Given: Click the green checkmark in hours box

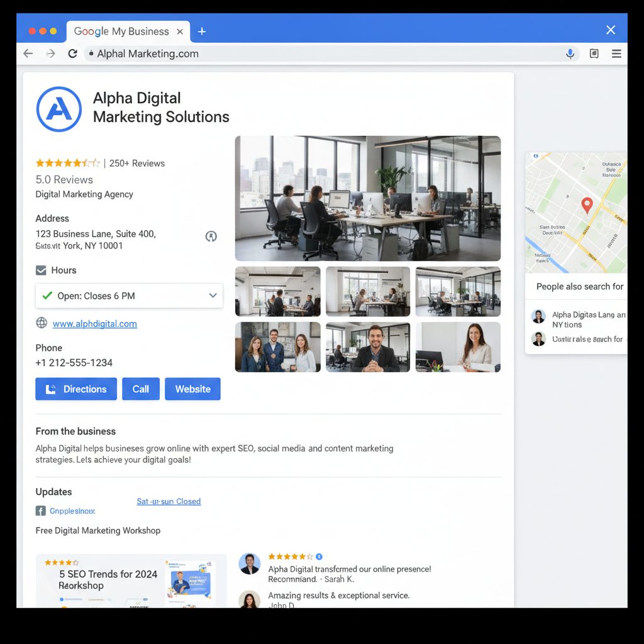Looking at the screenshot, I should click(x=47, y=296).
